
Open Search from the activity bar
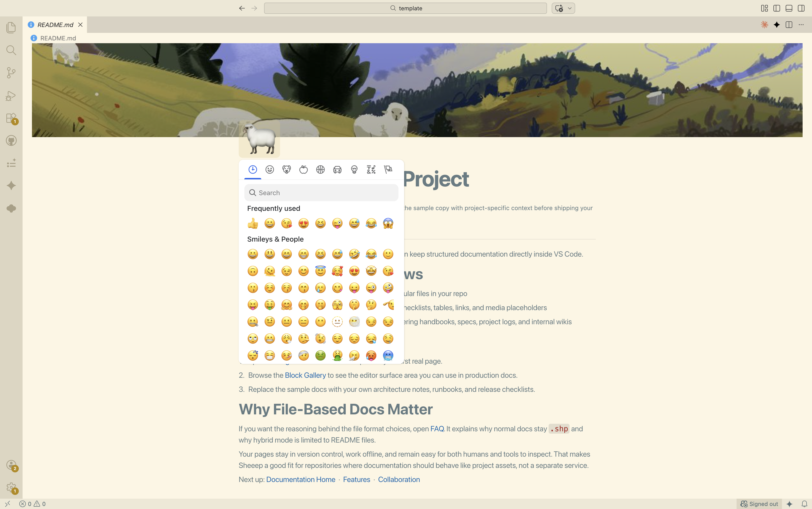[x=11, y=50]
